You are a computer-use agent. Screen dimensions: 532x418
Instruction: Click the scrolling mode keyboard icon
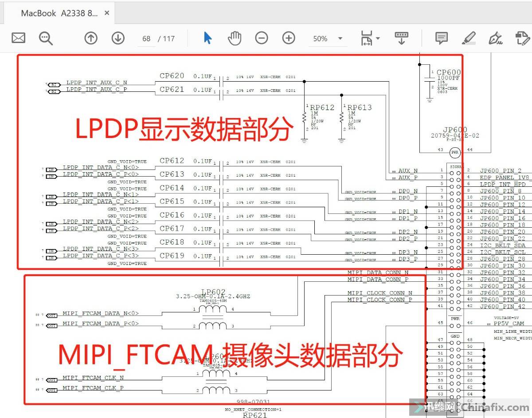tap(401, 38)
